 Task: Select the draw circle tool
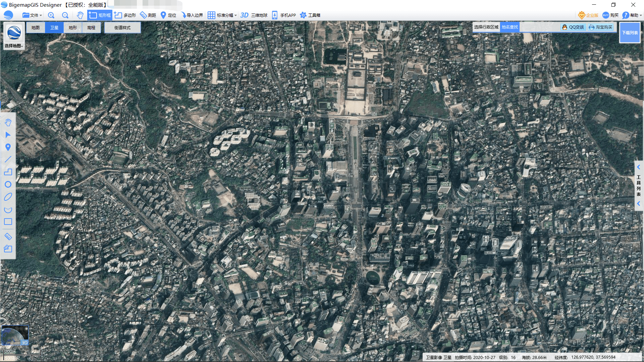point(8,184)
